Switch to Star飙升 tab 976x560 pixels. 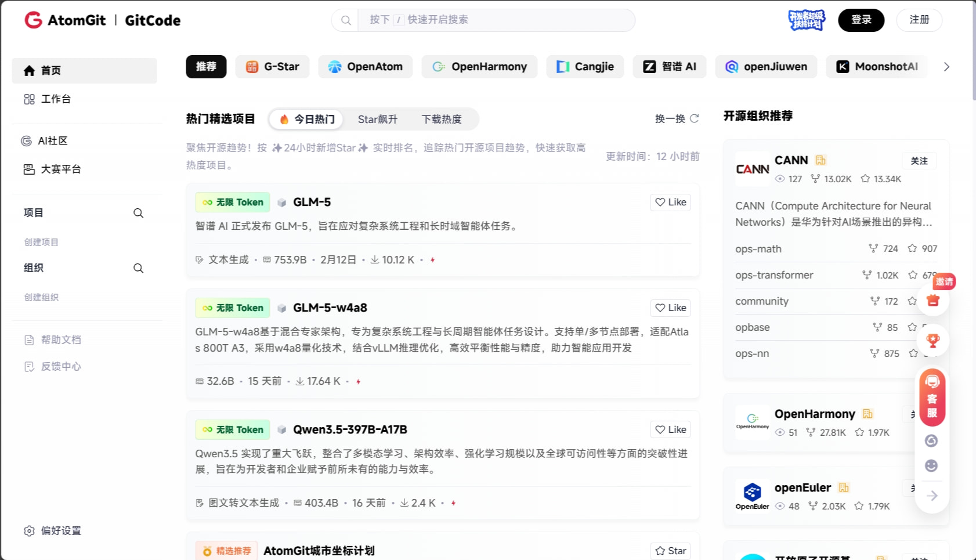pyautogui.click(x=378, y=119)
